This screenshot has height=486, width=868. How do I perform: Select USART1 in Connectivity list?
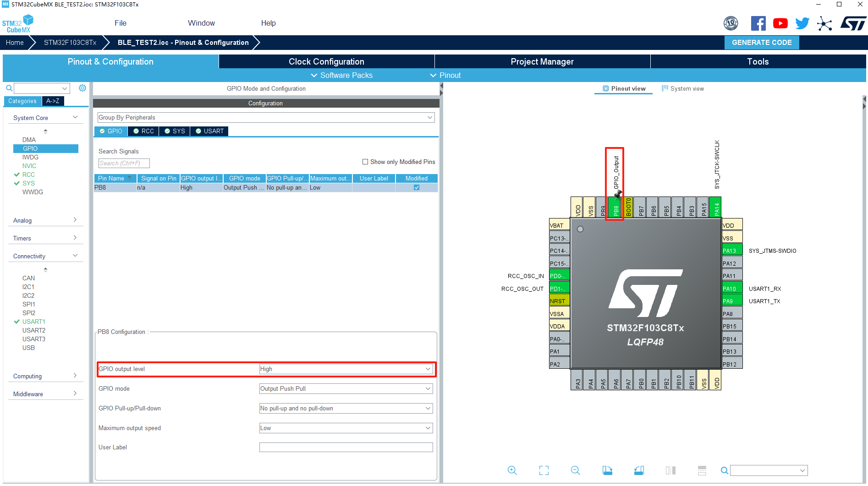click(34, 322)
